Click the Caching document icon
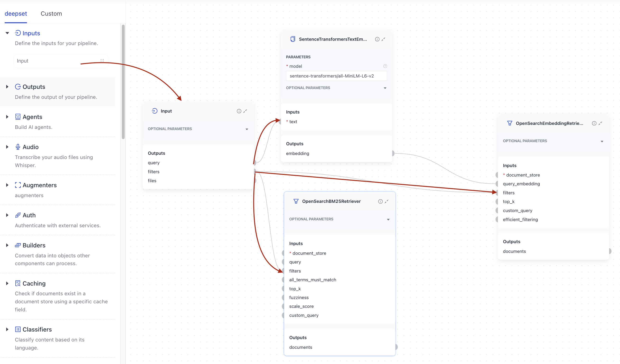The image size is (620, 364). pos(18,283)
